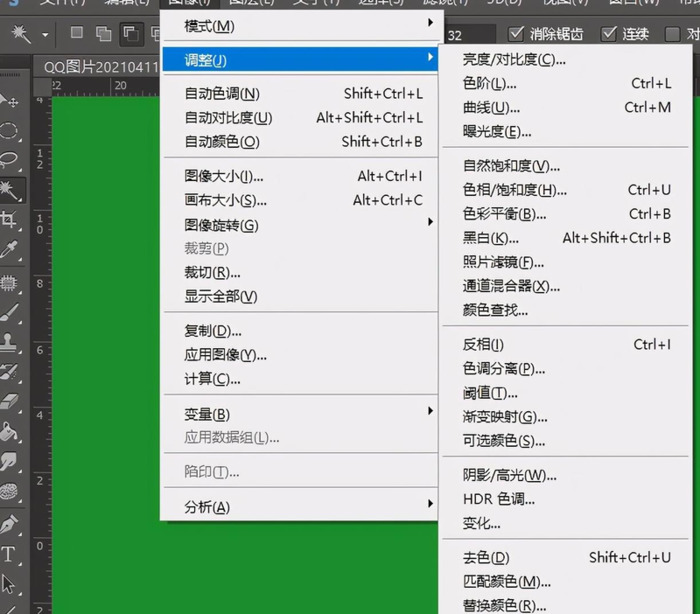Open 曲线(U) curves adjustment
The width and height of the screenshot is (700, 614).
click(565, 108)
